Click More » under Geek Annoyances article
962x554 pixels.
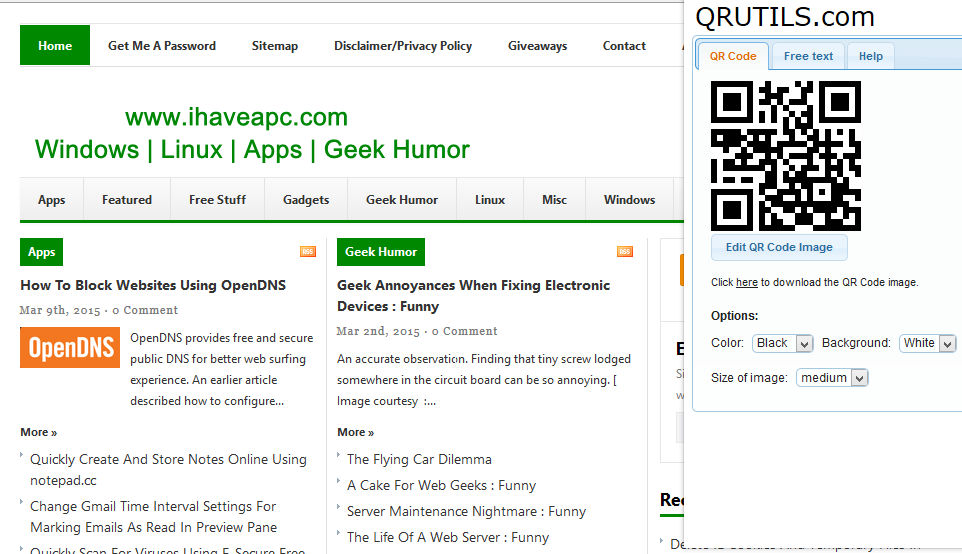356,432
